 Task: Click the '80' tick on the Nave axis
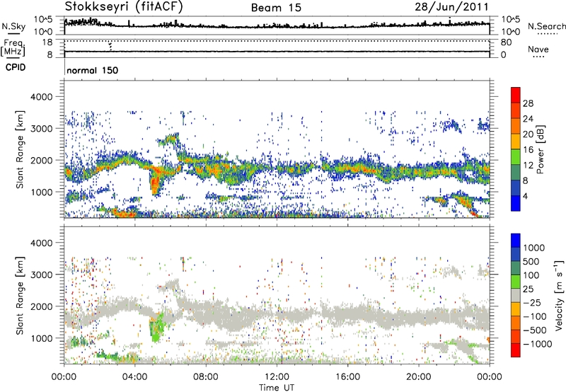click(506, 42)
